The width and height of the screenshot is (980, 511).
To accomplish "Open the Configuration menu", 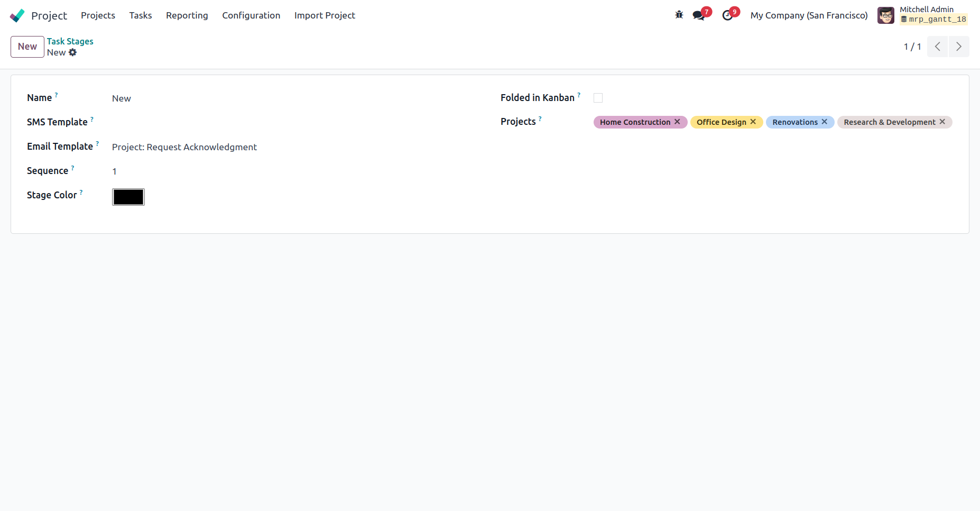I will click(251, 15).
